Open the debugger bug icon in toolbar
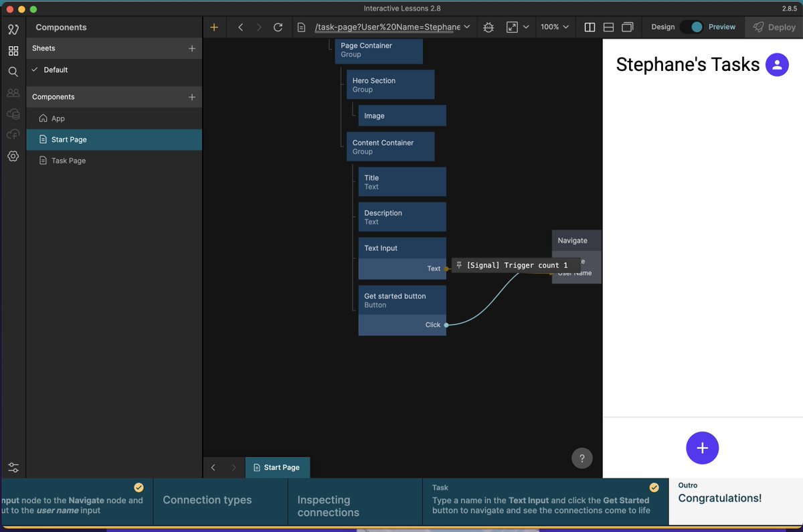 click(488, 27)
